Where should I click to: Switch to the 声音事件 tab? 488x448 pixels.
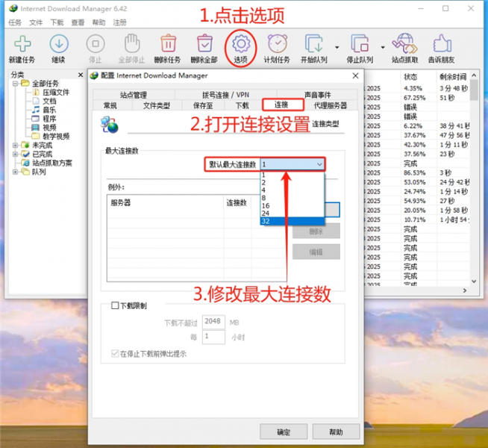(x=317, y=95)
